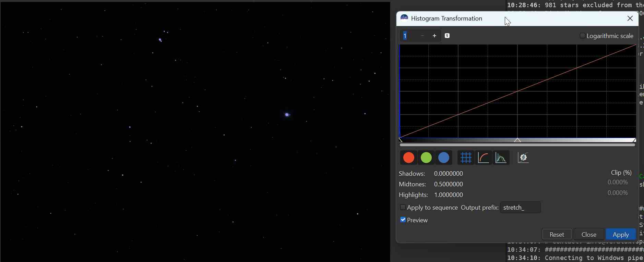Toggle the original histogram display icon
The height and width of the screenshot is (262, 644).
[501, 158]
